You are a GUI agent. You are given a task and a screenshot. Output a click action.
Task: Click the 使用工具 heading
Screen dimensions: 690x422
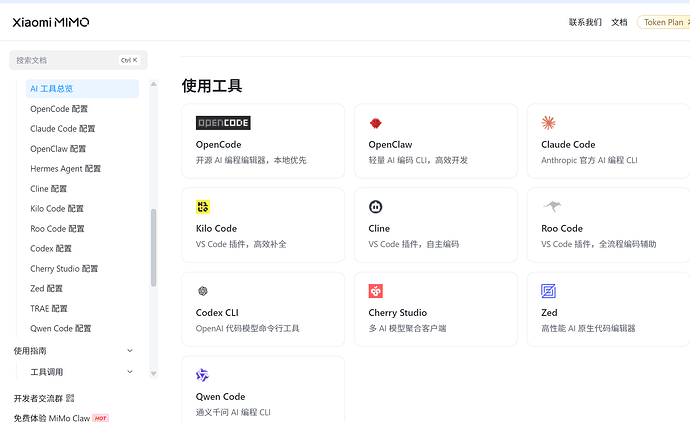pyautogui.click(x=212, y=85)
